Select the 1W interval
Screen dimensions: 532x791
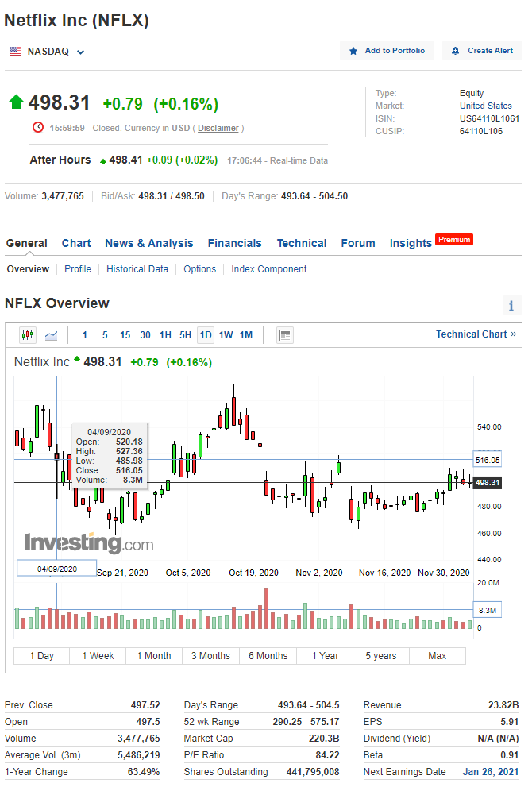[x=226, y=335]
